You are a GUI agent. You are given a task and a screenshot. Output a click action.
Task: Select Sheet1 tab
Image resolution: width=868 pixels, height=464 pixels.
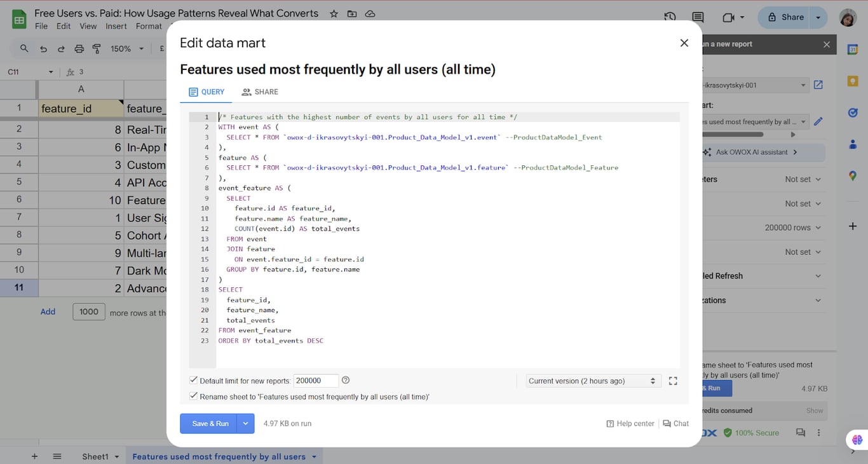[95, 456]
